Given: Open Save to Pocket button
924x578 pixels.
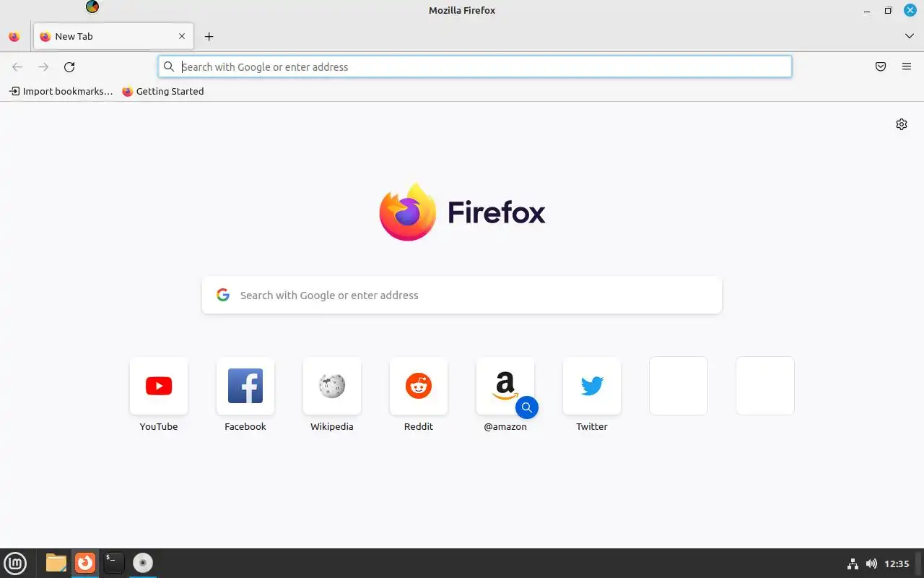Looking at the screenshot, I should (x=881, y=66).
